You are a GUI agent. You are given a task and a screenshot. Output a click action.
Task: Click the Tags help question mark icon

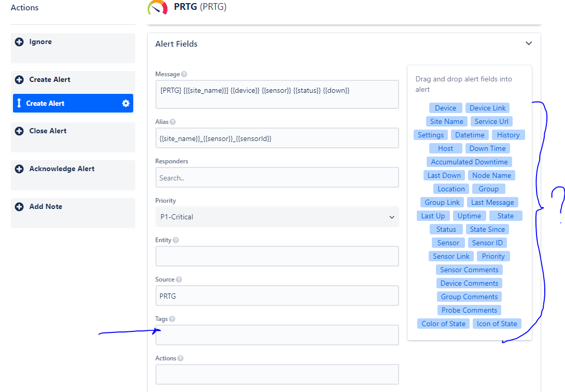tap(172, 319)
